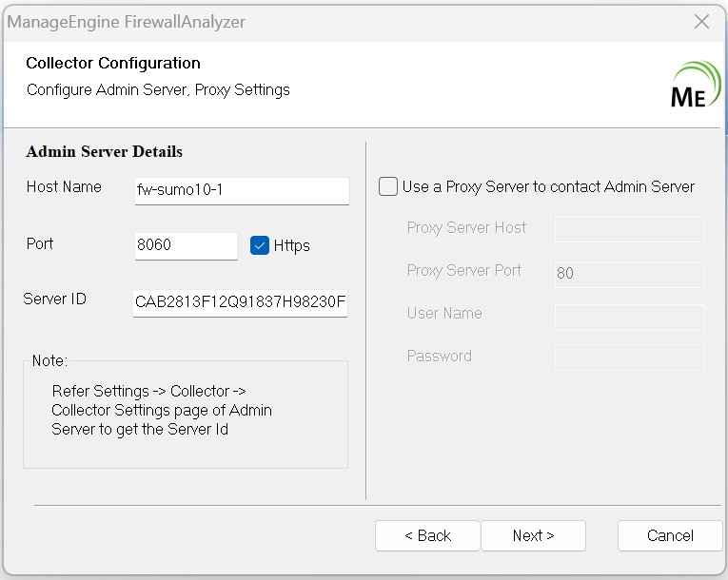Click the Host Name label
Viewport: 728px width, 580px height.
click(x=64, y=187)
